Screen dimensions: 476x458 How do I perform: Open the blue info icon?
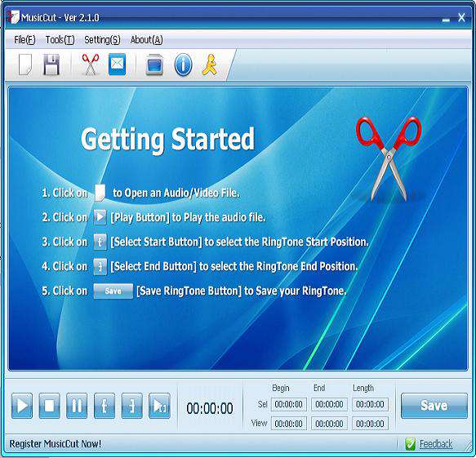coord(183,64)
